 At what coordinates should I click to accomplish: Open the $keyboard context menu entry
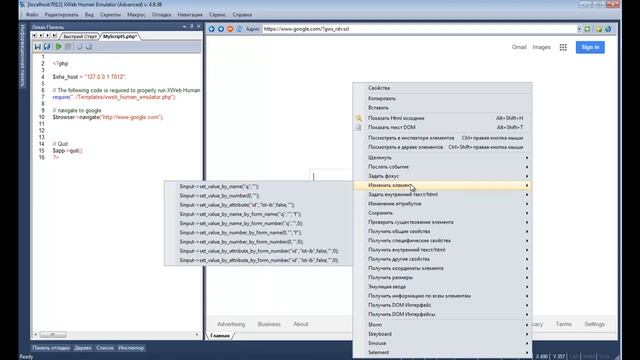pyautogui.click(x=442, y=334)
